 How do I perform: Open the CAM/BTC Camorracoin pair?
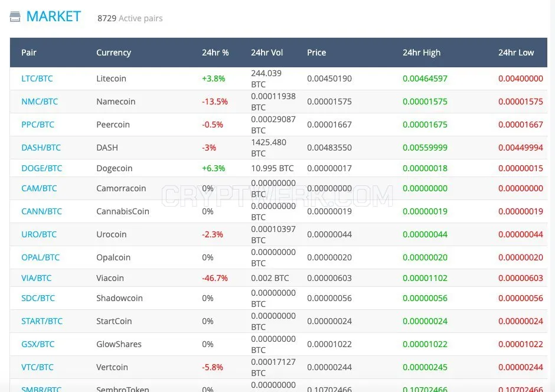39,188
